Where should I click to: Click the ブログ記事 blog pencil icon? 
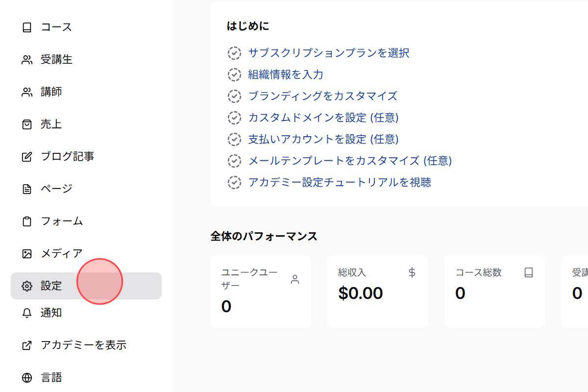[x=26, y=156]
